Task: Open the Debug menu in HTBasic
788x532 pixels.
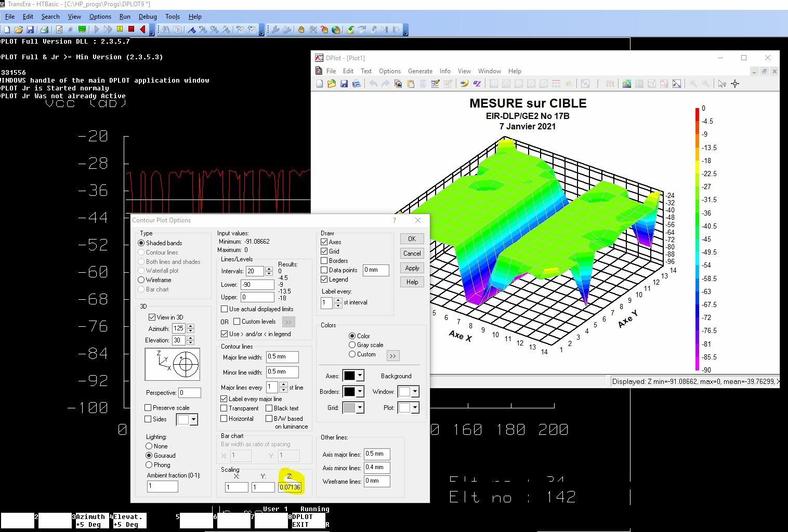Action: tap(148, 17)
